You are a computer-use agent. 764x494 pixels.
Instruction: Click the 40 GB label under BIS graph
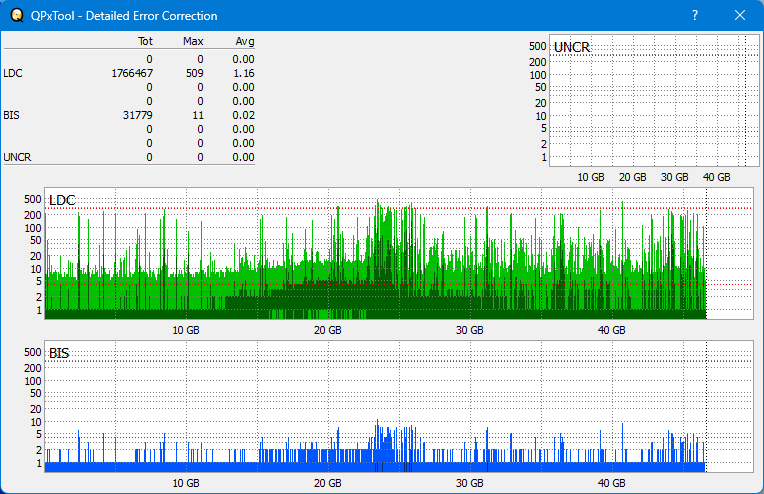point(611,483)
